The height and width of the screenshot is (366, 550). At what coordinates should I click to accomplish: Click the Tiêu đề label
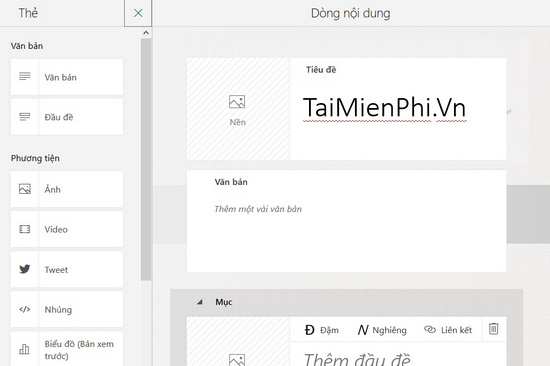pyautogui.click(x=321, y=70)
